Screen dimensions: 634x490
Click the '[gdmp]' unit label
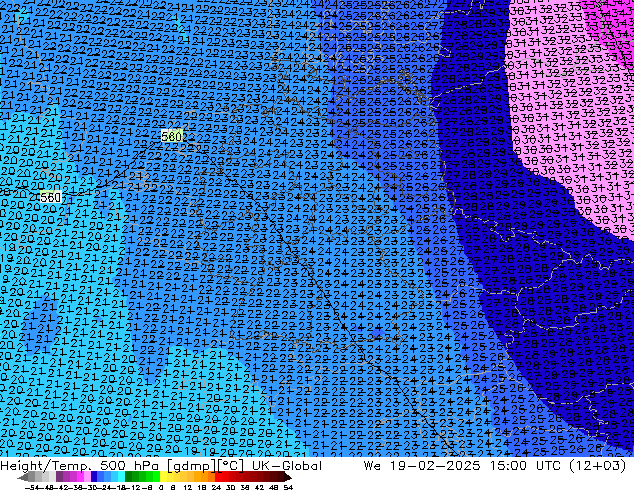click(191, 466)
